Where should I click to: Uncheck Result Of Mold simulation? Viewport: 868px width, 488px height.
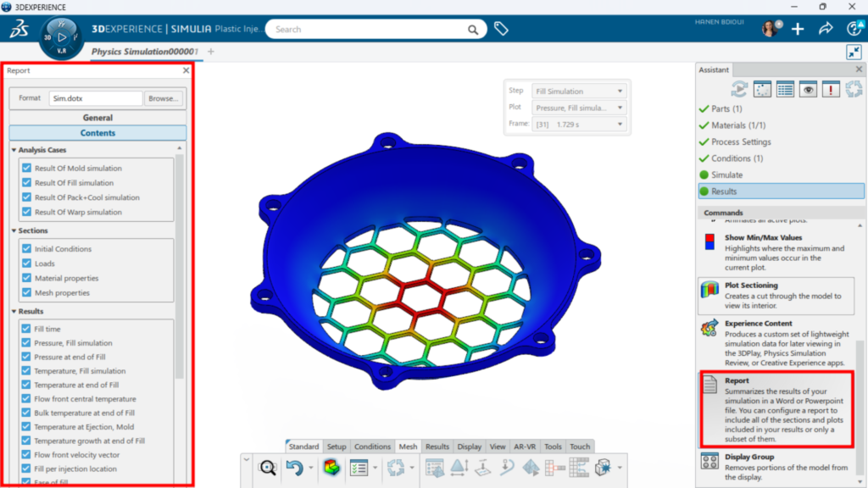[26, 169]
